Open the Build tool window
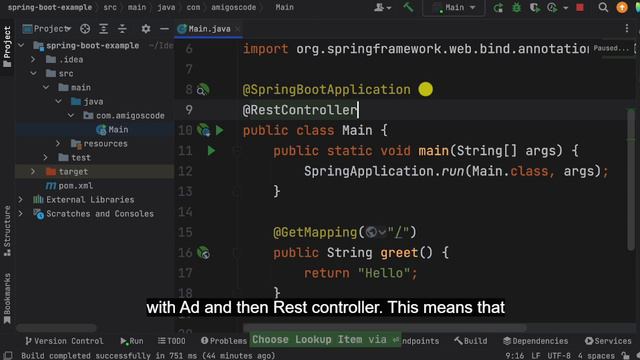 (471, 341)
